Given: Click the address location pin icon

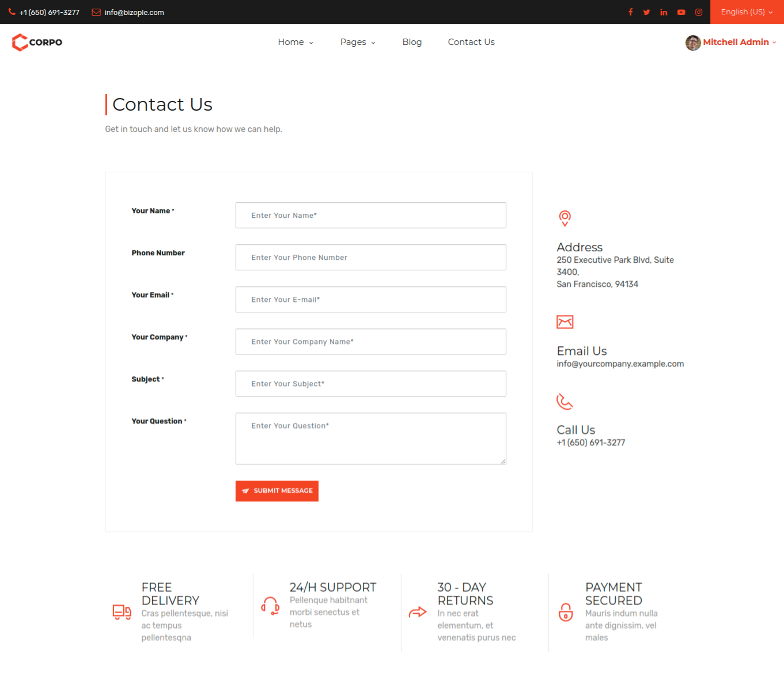Looking at the screenshot, I should tap(565, 218).
